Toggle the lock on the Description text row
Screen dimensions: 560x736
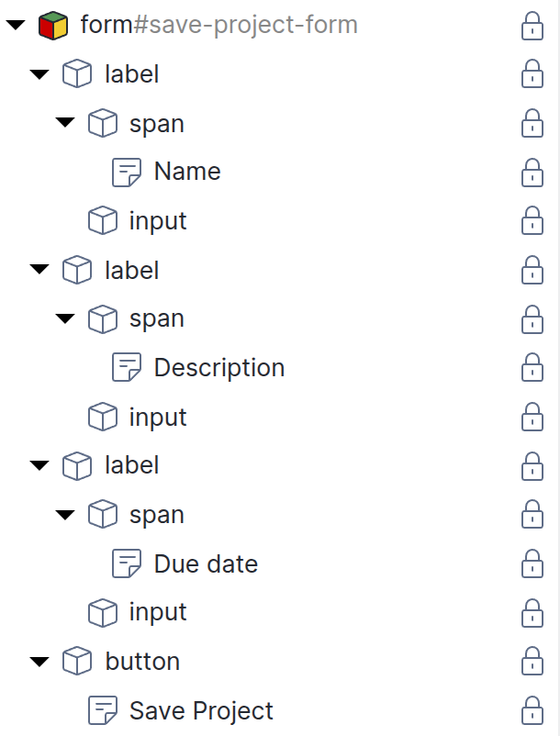pyautogui.click(x=532, y=368)
